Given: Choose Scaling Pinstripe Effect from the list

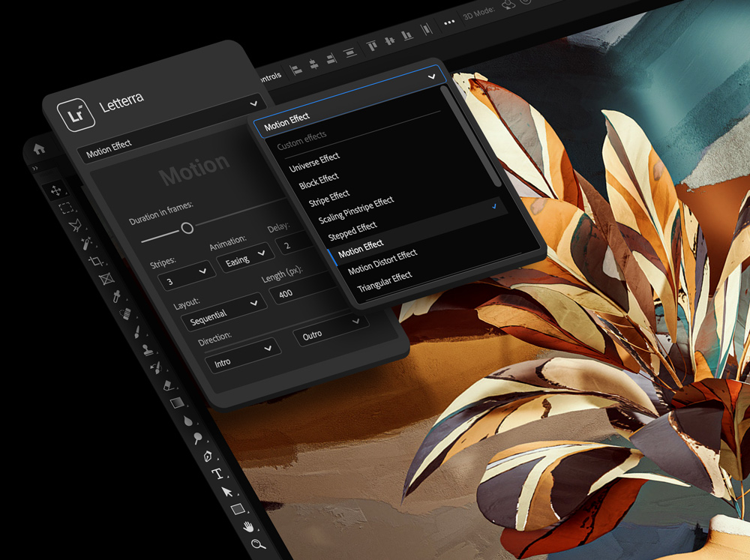Looking at the screenshot, I should 355,210.
